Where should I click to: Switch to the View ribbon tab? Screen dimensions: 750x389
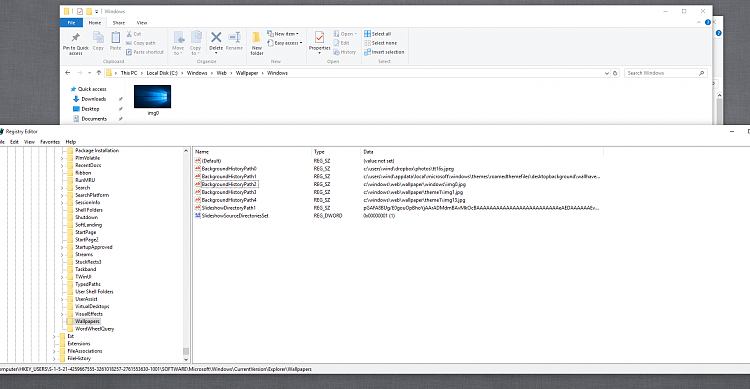pos(142,22)
